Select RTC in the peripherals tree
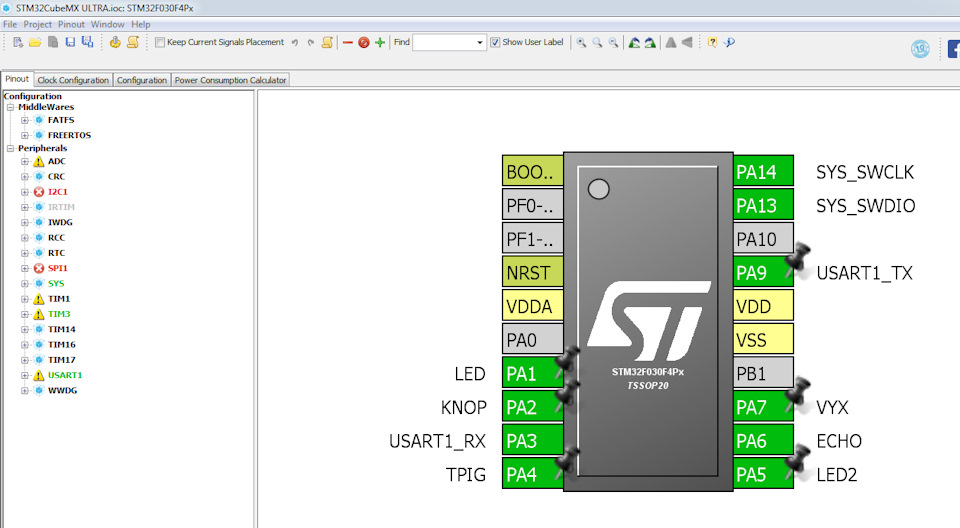Viewport: 960px width, 528px height. (x=56, y=253)
